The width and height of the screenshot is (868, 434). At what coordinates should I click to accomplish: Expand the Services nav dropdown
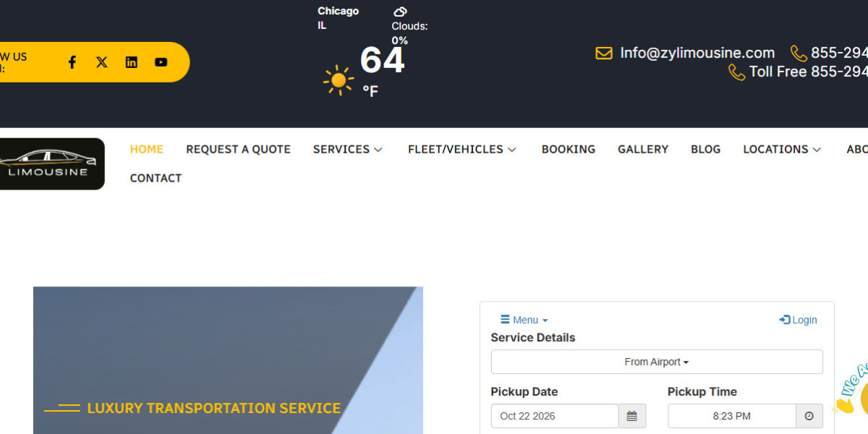tap(347, 149)
